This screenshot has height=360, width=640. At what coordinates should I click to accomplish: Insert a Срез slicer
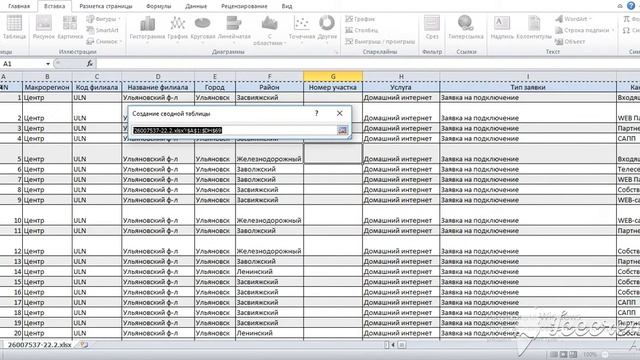pyautogui.click(x=432, y=28)
